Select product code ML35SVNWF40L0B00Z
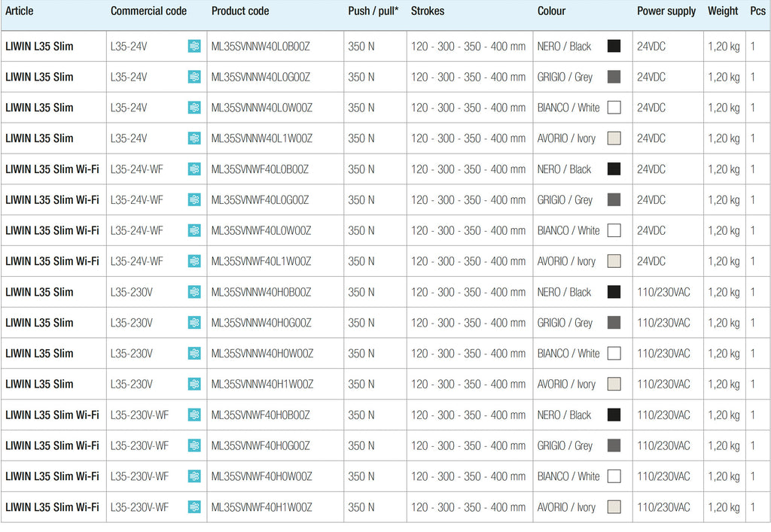The width and height of the screenshot is (771, 532). 260,169
